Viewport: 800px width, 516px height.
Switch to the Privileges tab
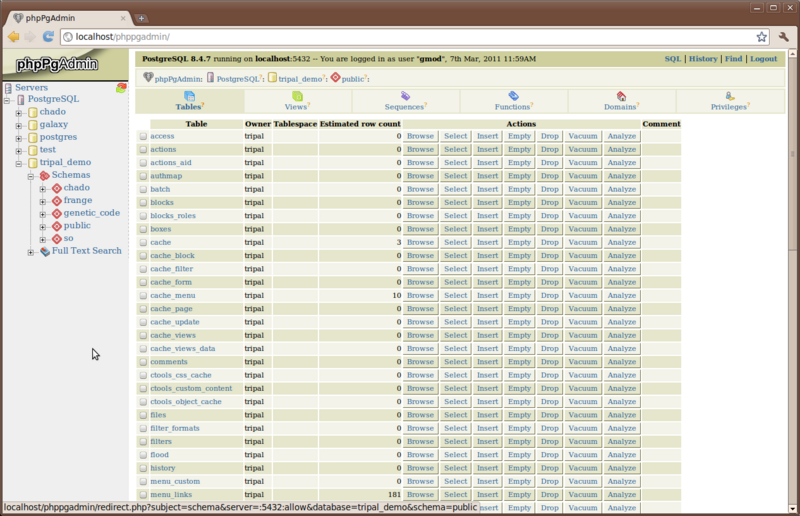coord(730,101)
